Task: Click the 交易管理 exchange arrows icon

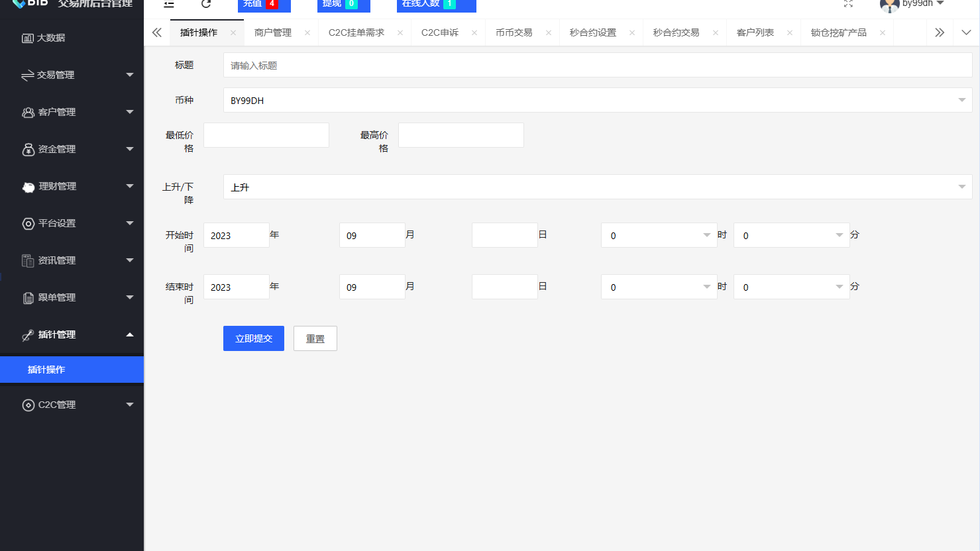Action: 27,75
